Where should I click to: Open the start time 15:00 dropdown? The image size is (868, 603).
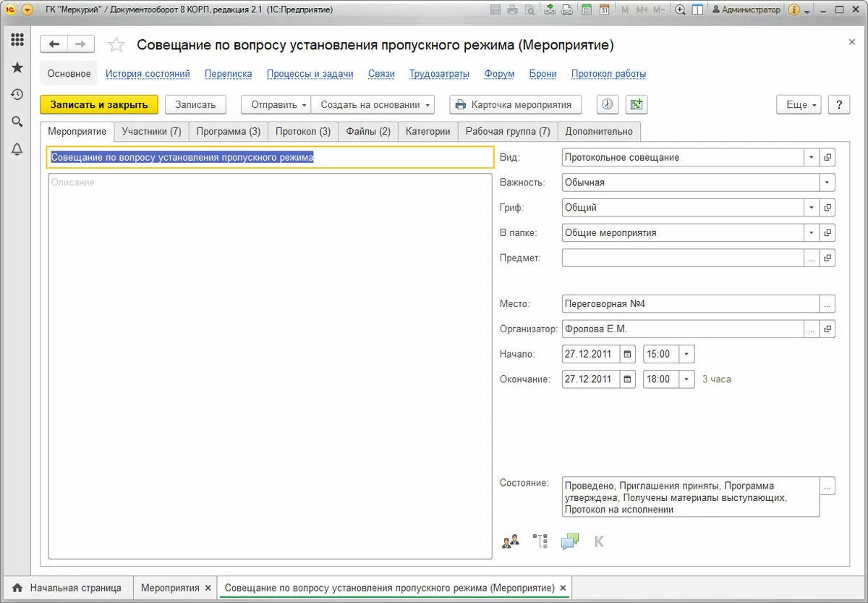[x=687, y=355]
